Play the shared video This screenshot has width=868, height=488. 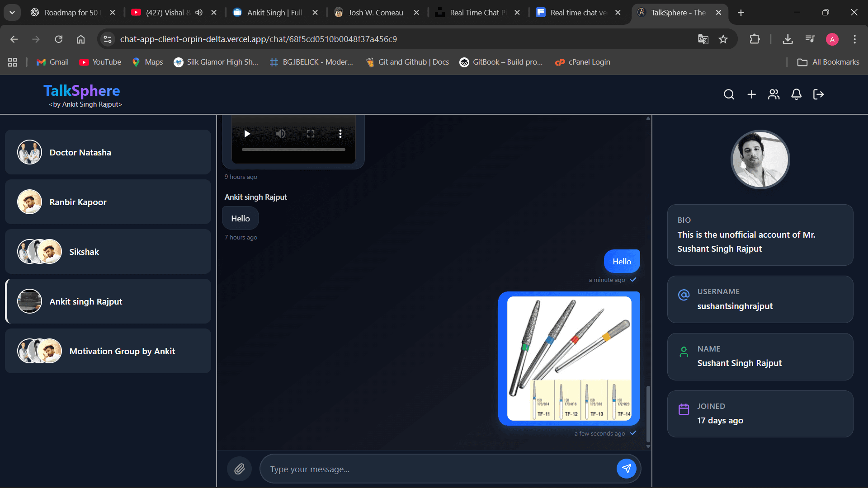coord(247,134)
